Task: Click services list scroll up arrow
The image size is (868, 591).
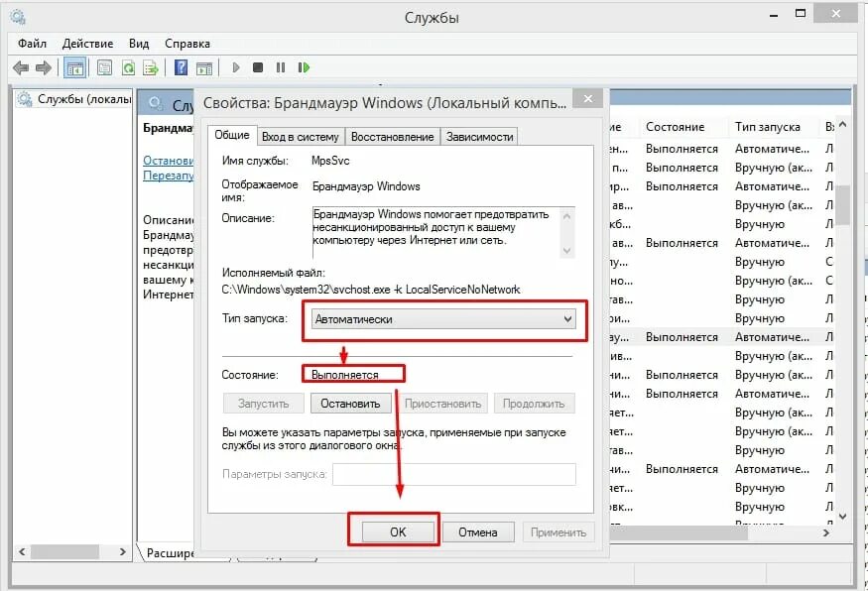Action: pos(842,125)
